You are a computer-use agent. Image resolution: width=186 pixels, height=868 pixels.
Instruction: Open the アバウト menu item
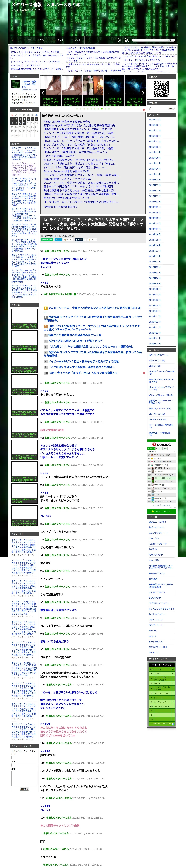(x=76, y=40)
